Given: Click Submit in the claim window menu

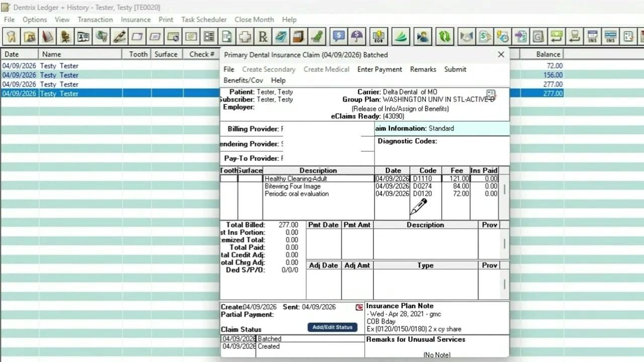Looking at the screenshot, I should tap(455, 69).
